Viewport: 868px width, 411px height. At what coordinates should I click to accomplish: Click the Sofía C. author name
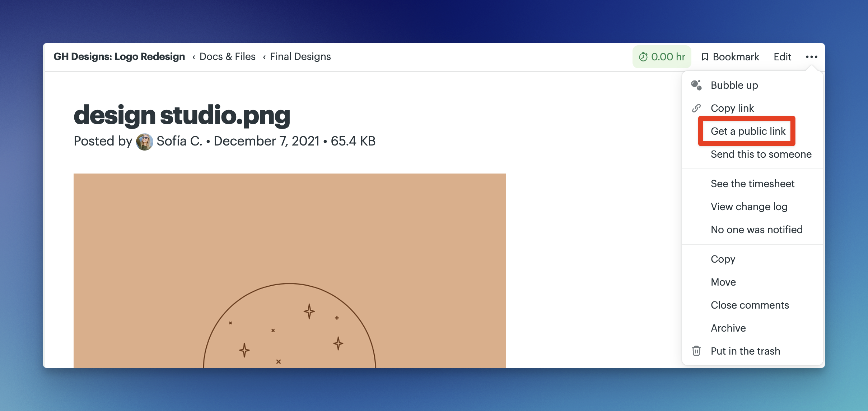tap(179, 141)
